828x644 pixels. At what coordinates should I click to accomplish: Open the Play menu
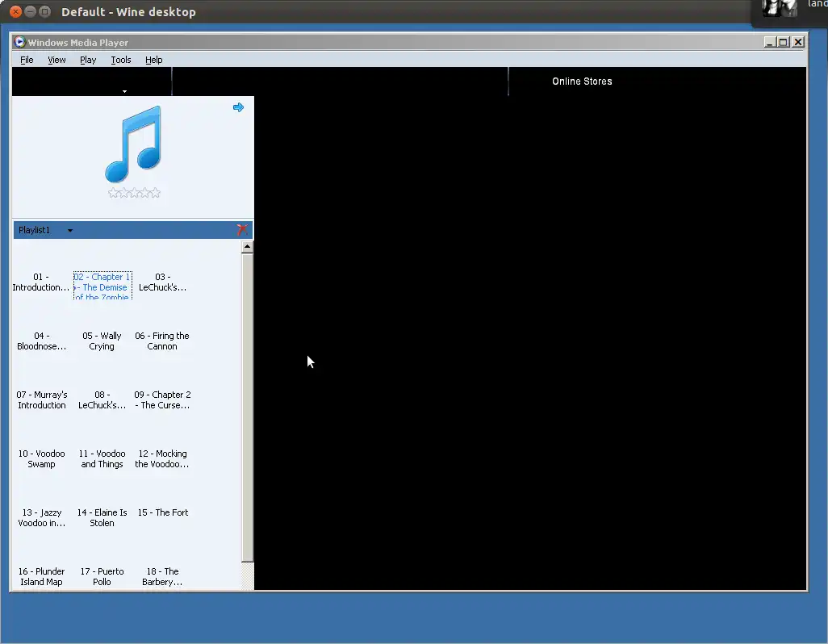[87, 60]
